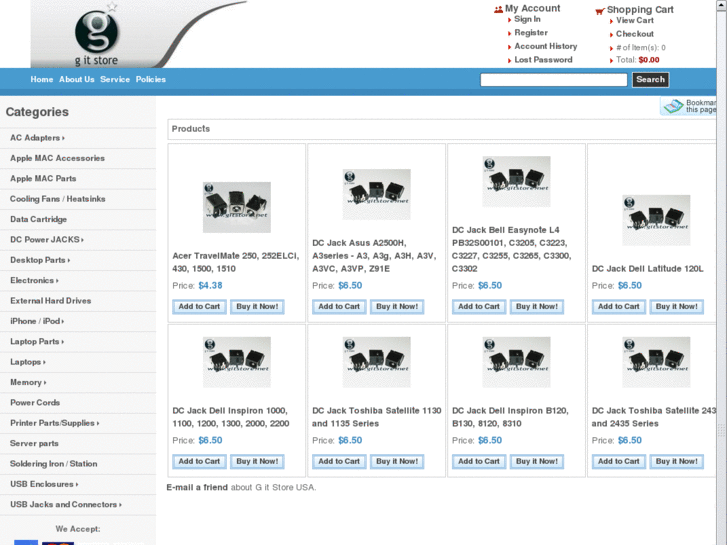Open the Sign In link
727x545 pixels.
tap(527, 19)
